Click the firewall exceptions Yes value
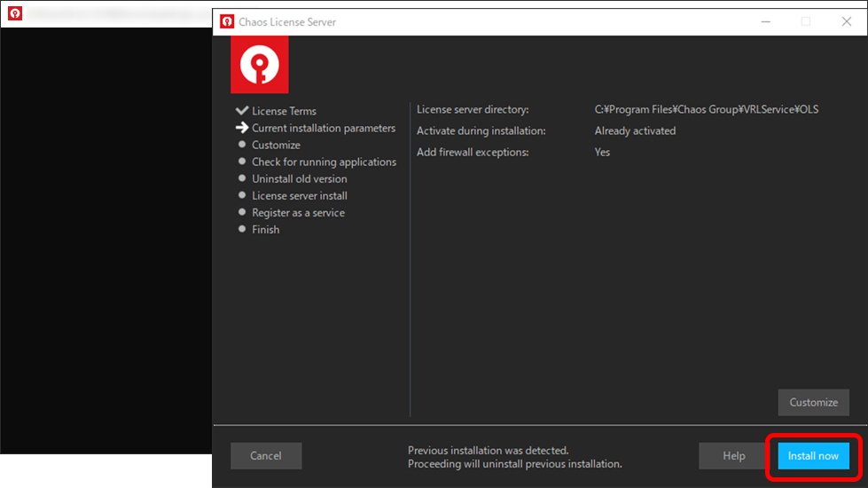The width and height of the screenshot is (868, 488). pos(602,153)
